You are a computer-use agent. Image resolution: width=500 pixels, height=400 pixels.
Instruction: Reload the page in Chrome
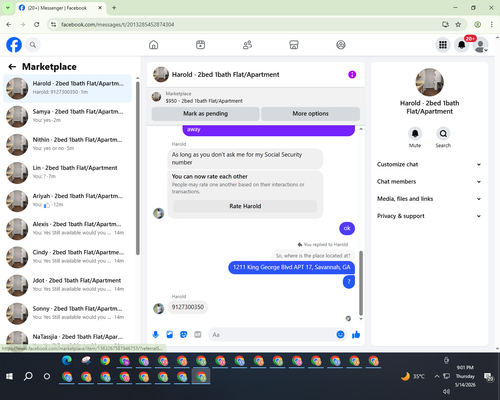point(37,24)
